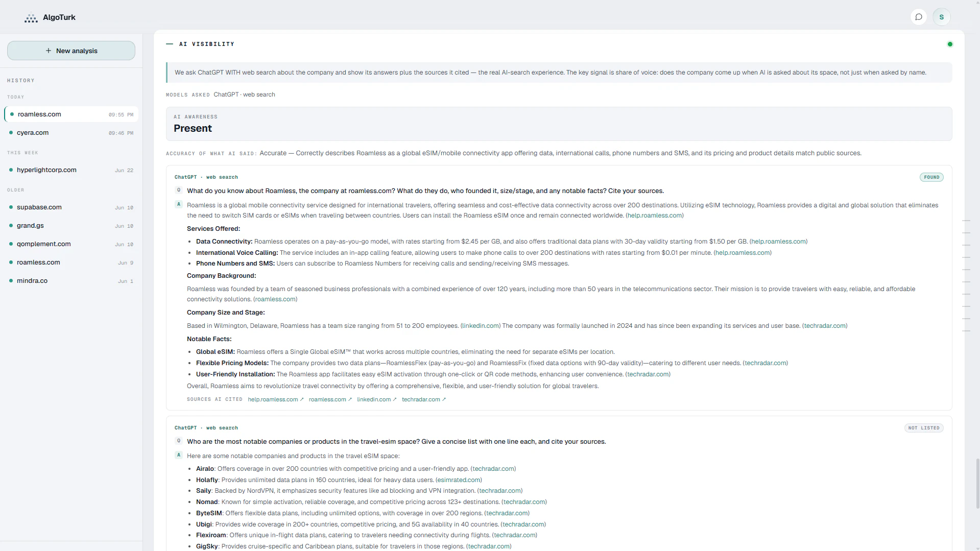Open the qomplement.com analysis
Image resolution: width=980 pixels, height=551 pixels.
pyautogui.click(x=71, y=244)
